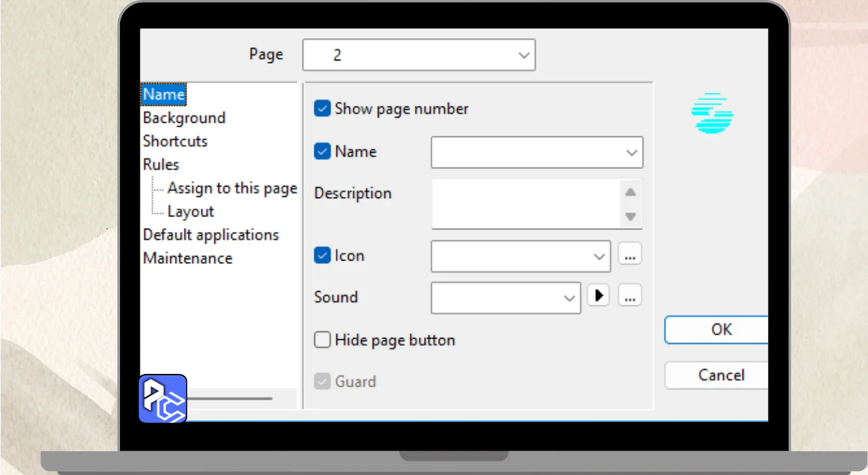Select Background in the settings tree
This screenshot has width=868, height=475.
tap(184, 118)
